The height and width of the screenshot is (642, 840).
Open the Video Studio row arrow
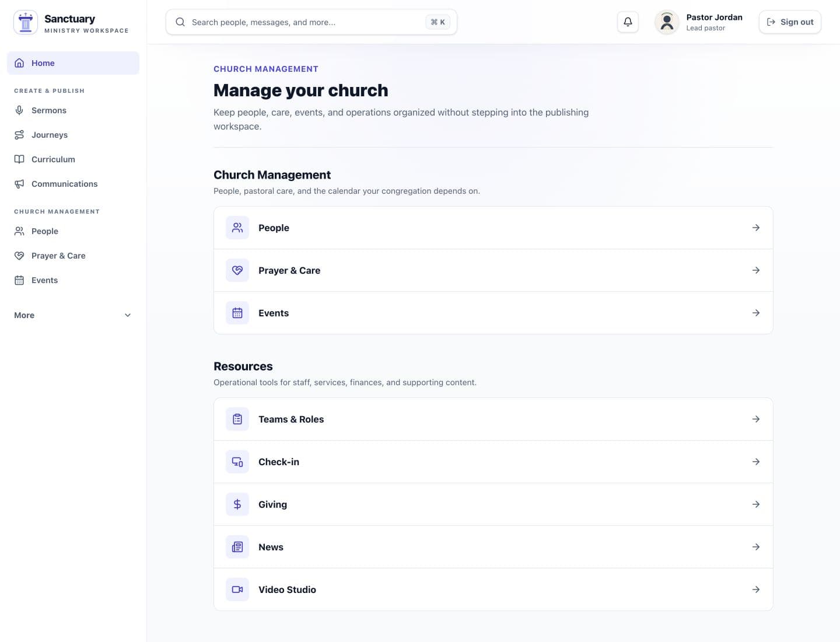click(756, 589)
